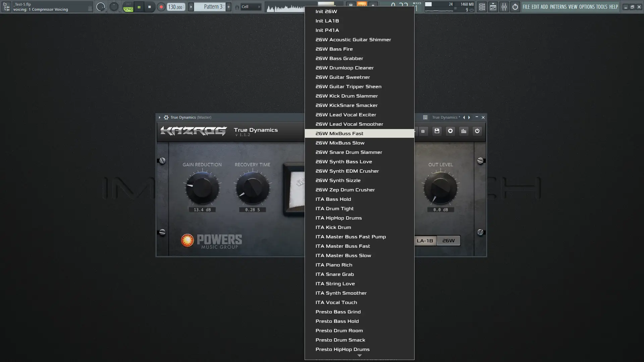Image resolution: width=644 pixels, height=362 pixels.
Task: Open the FL Studio mixer icon
Action: coord(504,7)
